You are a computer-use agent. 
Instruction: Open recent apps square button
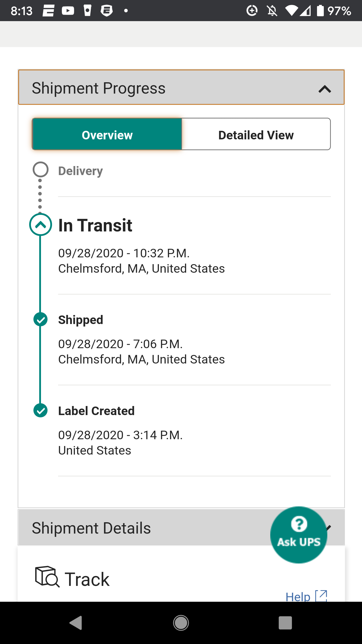(285, 623)
